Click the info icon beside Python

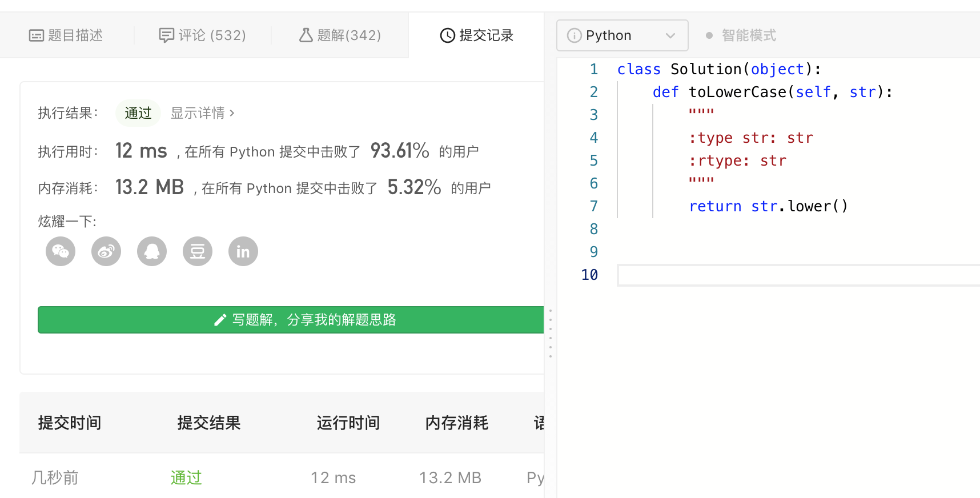pos(574,35)
